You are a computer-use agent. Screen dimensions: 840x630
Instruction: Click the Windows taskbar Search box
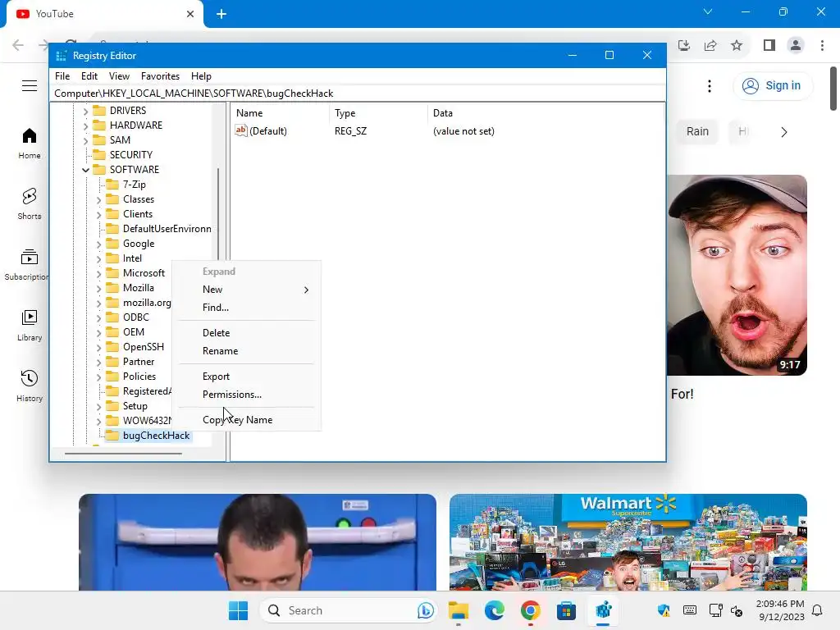(x=348, y=610)
